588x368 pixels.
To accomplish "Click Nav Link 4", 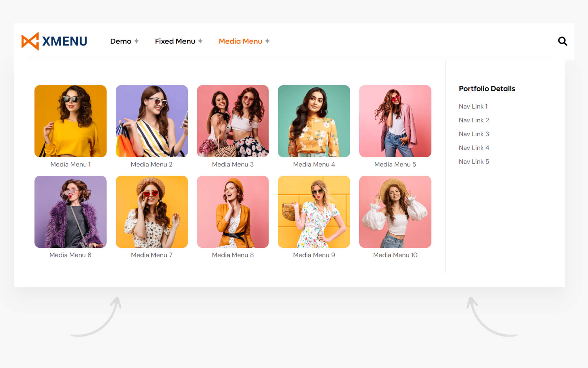I will click(474, 148).
